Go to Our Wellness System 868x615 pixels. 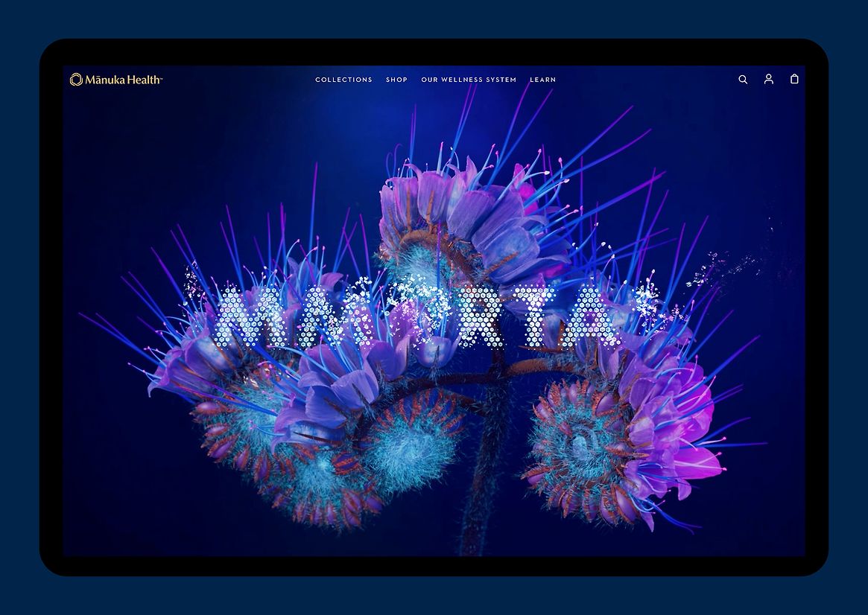(469, 80)
